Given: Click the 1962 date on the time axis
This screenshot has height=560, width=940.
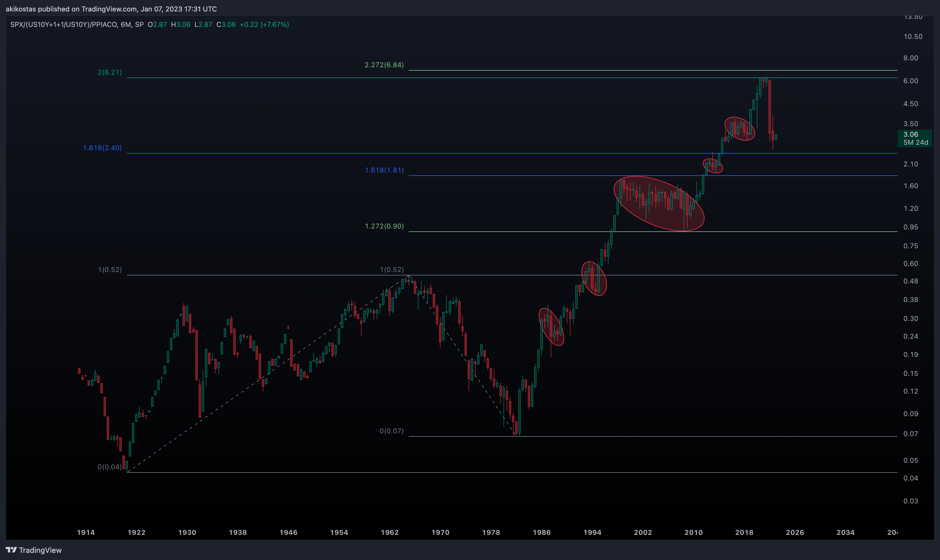Looking at the screenshot, I should tap(390, 533).
